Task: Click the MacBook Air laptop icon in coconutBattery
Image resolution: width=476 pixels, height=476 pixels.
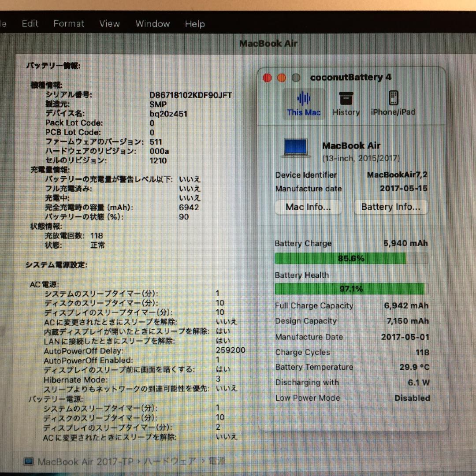Action: tap(295, 148)
